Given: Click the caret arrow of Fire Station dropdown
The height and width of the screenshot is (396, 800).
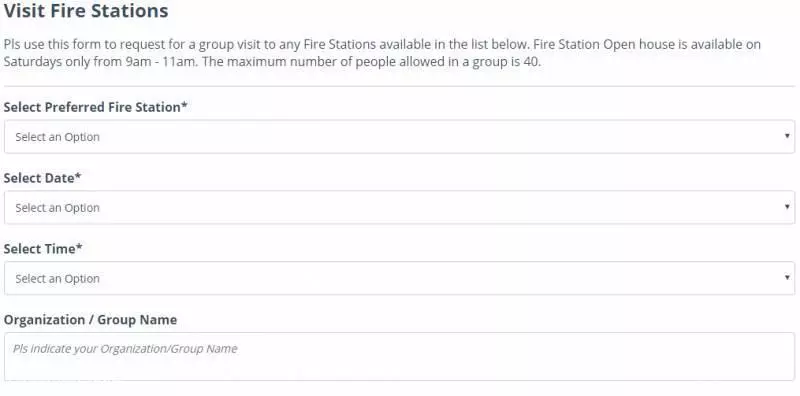Looking at the screenshot, I should [787, 136].
